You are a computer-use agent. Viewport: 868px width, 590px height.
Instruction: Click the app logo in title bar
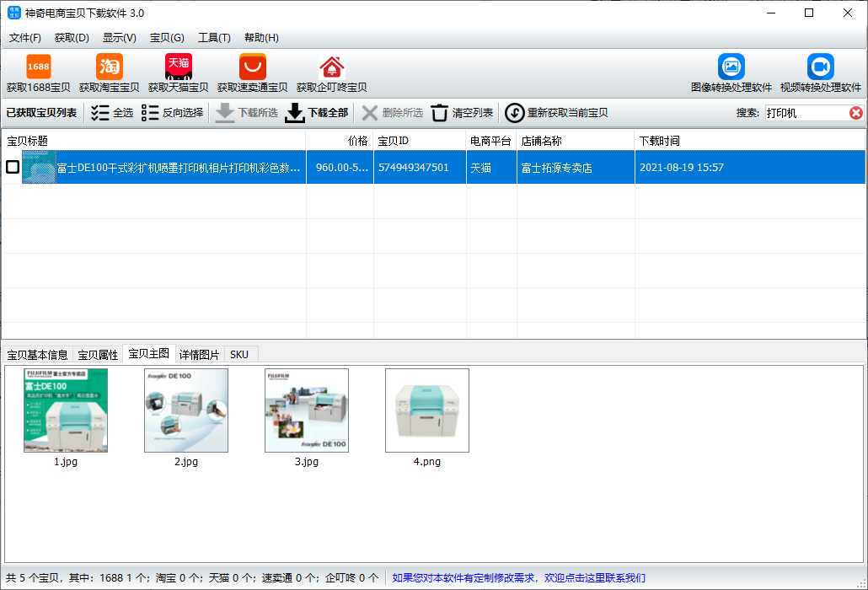[13, 13]
